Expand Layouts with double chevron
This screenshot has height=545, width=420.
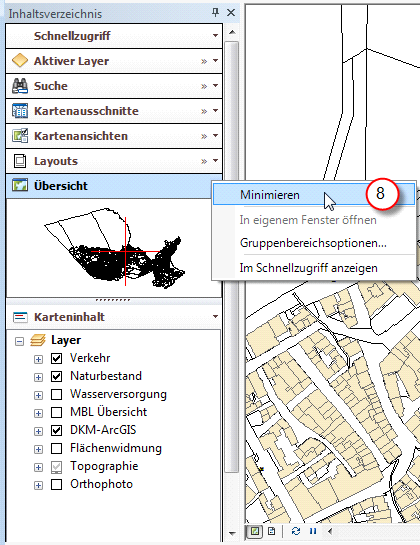click(x=204, y=162)
